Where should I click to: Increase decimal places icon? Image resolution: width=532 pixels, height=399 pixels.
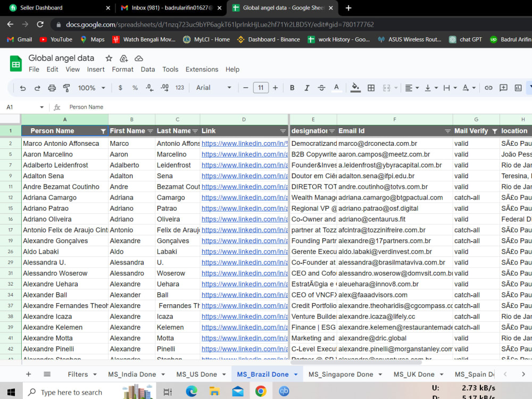[x=164, y=88]
